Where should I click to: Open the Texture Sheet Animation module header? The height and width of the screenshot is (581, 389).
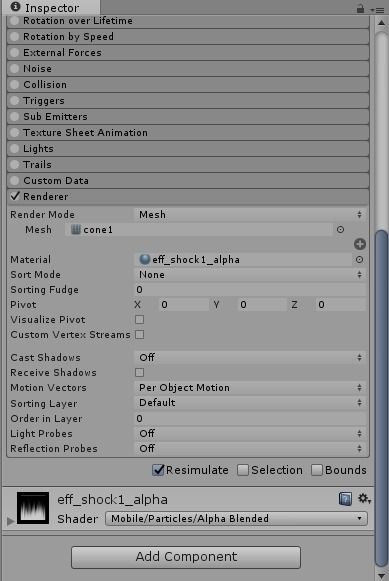188,133
